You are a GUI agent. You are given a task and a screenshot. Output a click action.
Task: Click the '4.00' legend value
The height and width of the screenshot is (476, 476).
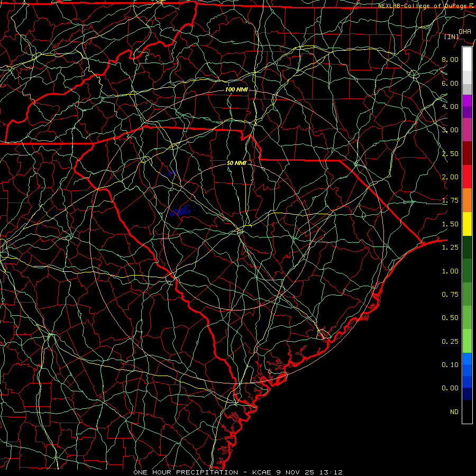(450, 106)
